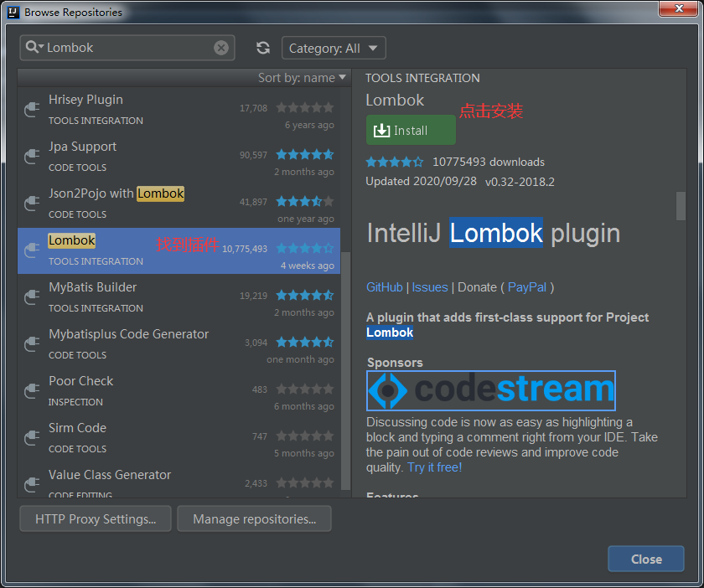Open the Category: All dropdown
The image size is (704, 588).
334,48
